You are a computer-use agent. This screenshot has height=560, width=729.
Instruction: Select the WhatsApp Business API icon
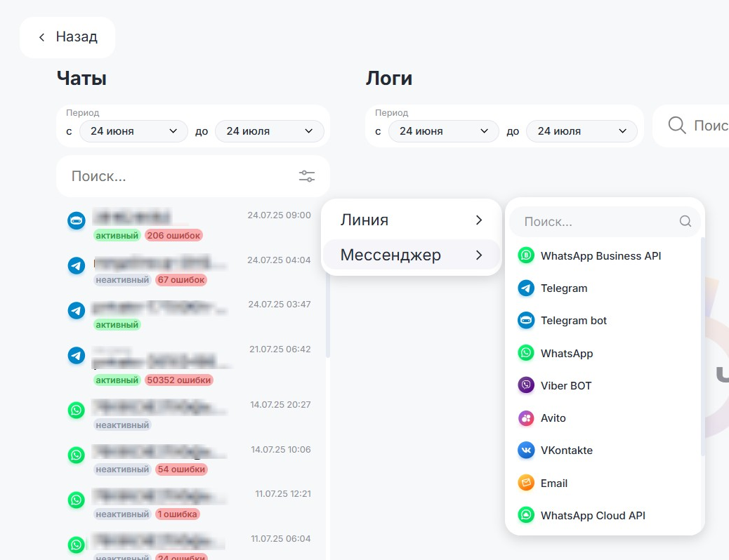pos(526,256)
